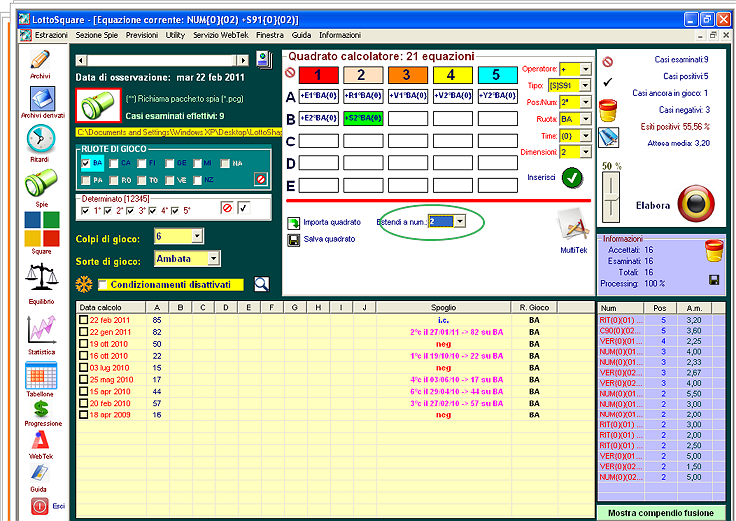Open the Guida help icon
The image size is (736, 521).
[39, 473]
